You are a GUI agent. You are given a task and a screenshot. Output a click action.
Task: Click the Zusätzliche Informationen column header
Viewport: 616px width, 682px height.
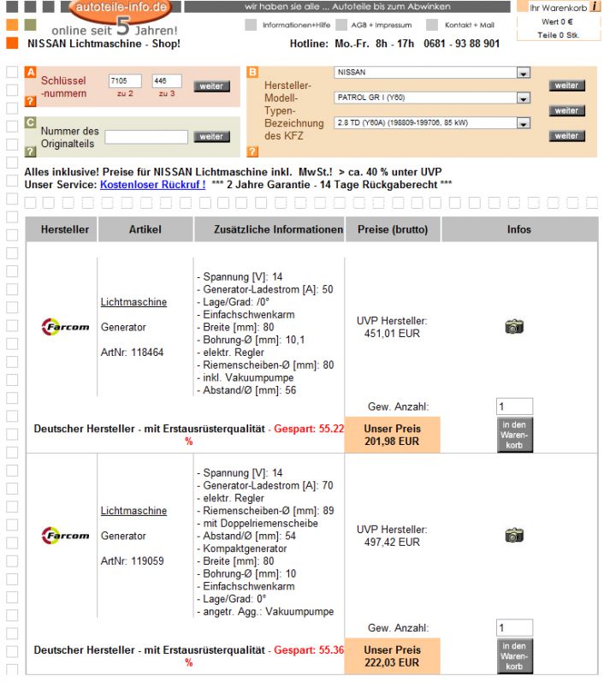pos(269,229)
